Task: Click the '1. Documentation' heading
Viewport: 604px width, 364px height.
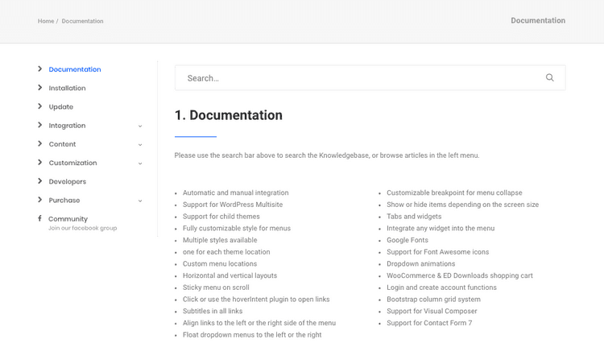Action: pos(229,115)
